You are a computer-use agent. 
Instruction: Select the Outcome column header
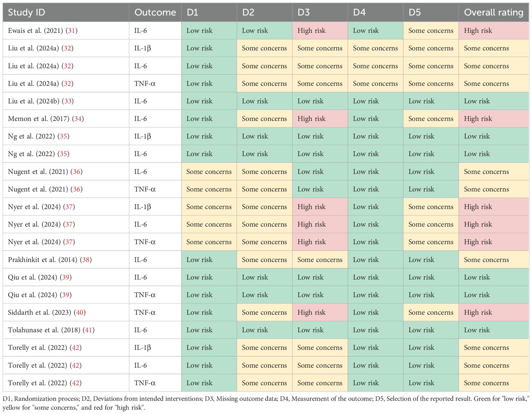[155, 12]
